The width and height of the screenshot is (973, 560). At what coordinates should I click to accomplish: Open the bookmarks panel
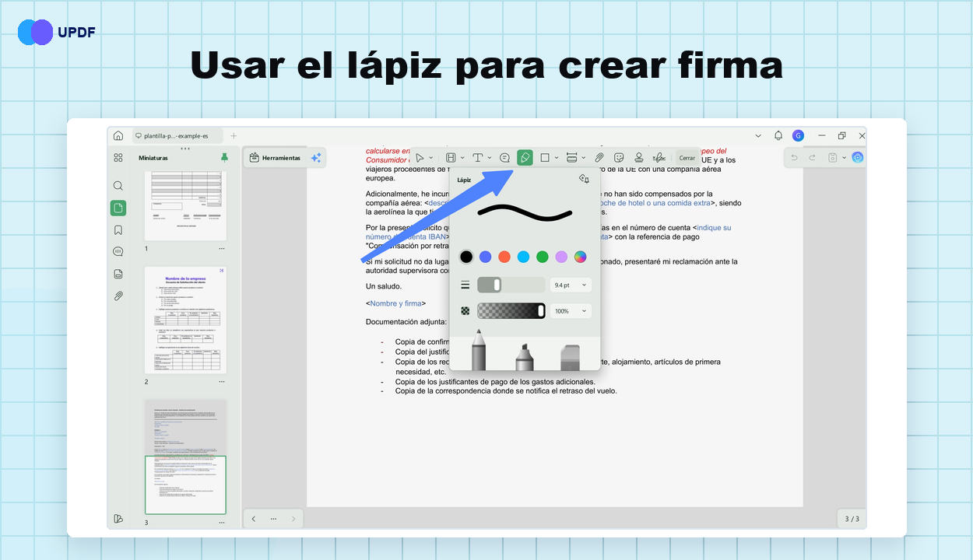pyautogui.click(x=118, y=230)
